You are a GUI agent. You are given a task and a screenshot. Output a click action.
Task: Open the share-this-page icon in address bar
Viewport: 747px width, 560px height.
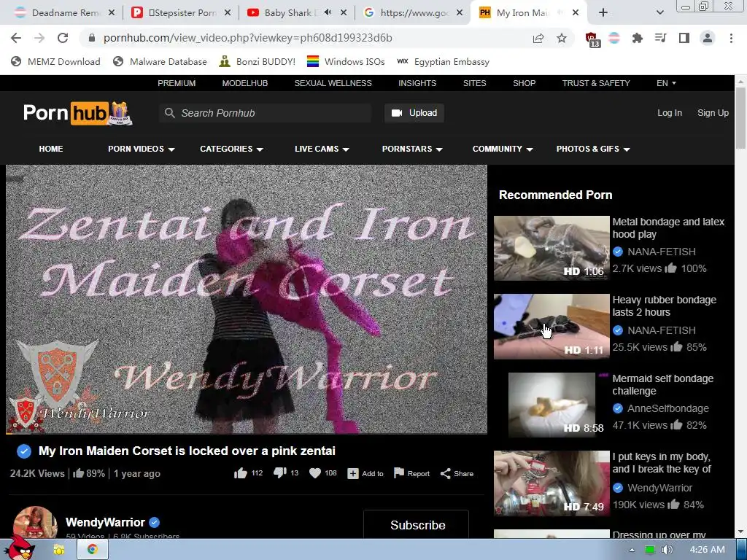[538, 38]
